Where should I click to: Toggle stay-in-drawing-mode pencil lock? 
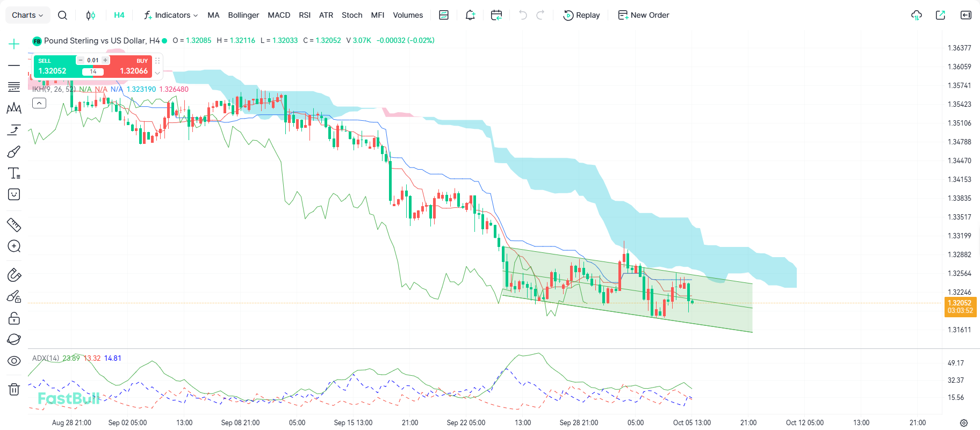click(x=14, y=296)
